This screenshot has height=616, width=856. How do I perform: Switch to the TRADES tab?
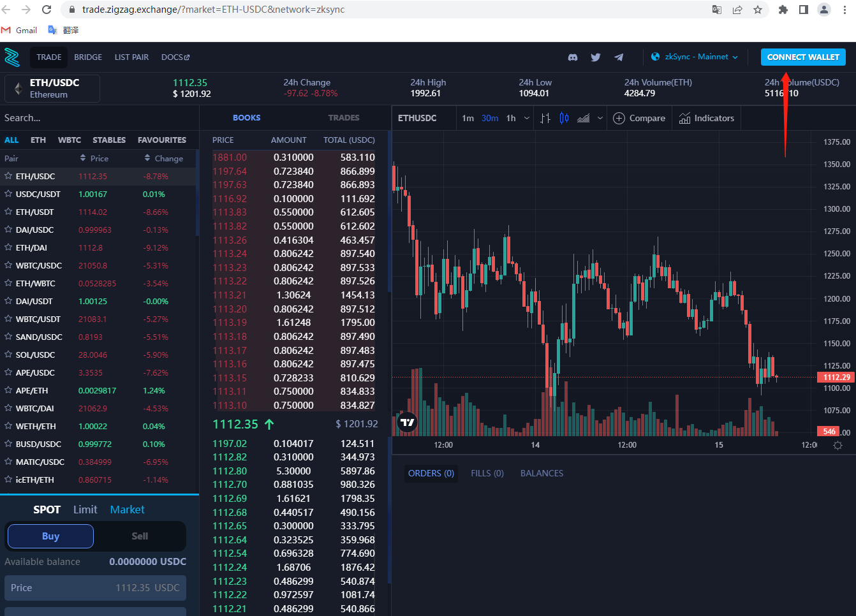pyautogui.click(x=344, y=118)
